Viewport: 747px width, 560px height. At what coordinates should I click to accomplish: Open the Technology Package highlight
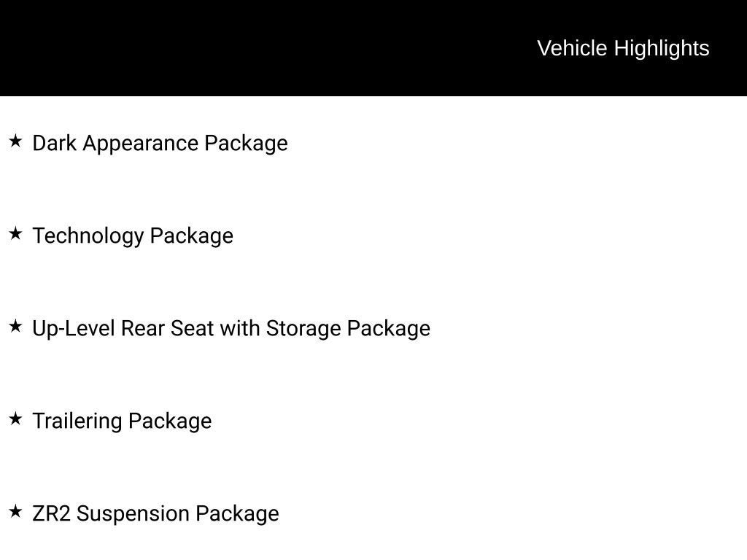pyautogui.click(x=133, y=236)
